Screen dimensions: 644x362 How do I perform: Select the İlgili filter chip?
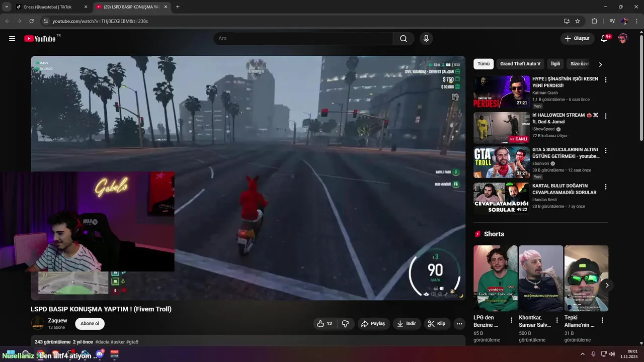pyautogui.click(x=555, y=64)
